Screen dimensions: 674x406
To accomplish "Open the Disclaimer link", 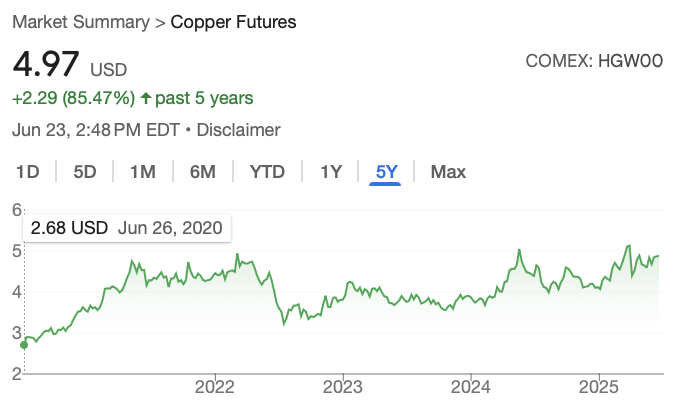I will (239, 130).
